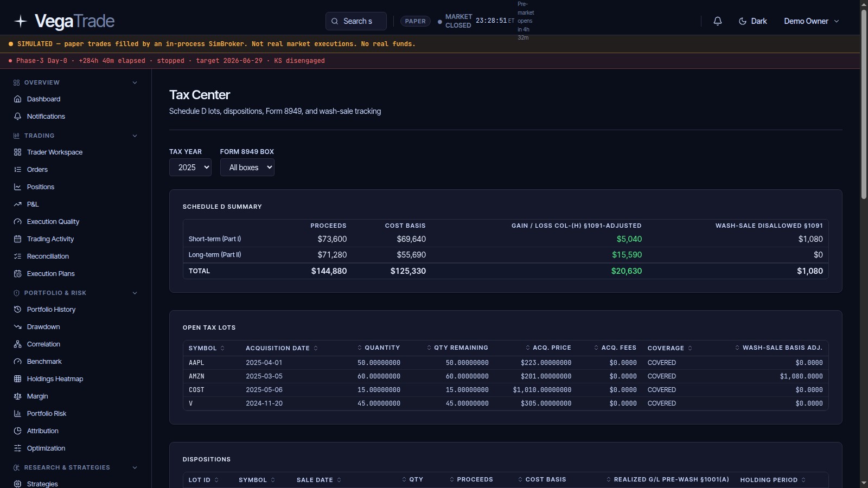Click the Attribution pie chart icon
Image resolution: width=868 pixels, height=488 pixels.
click(x=17, y=431)
